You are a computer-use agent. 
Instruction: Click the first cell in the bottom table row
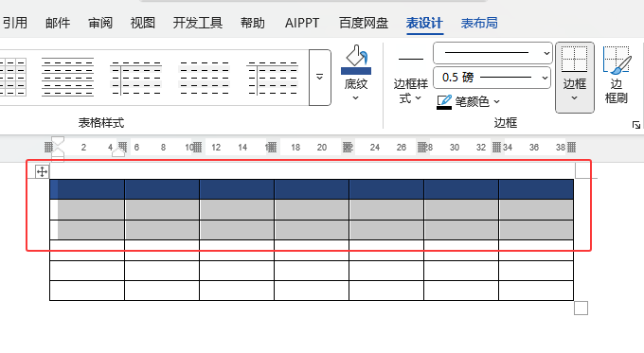(87, 291)
